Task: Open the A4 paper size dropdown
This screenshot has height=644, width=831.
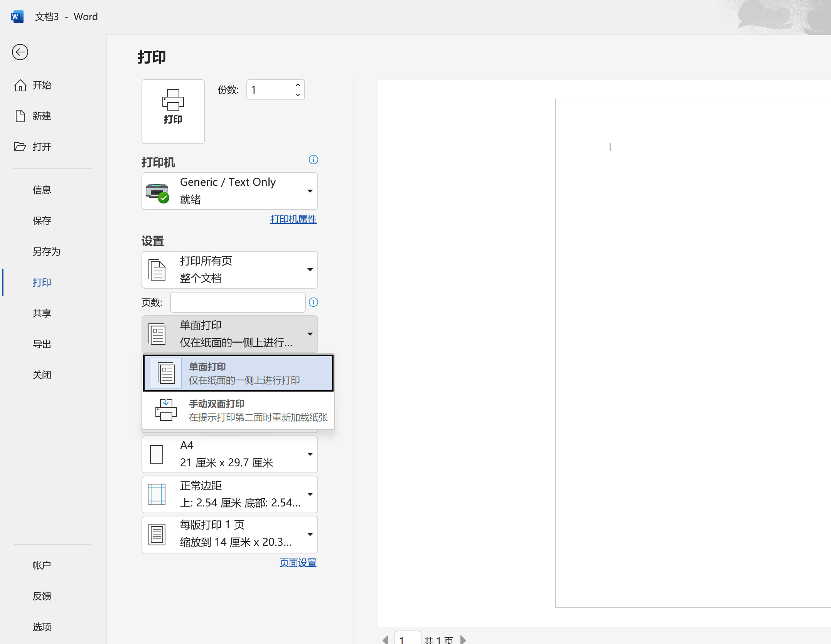Action: pyautogui.click(x=230, y=454)
